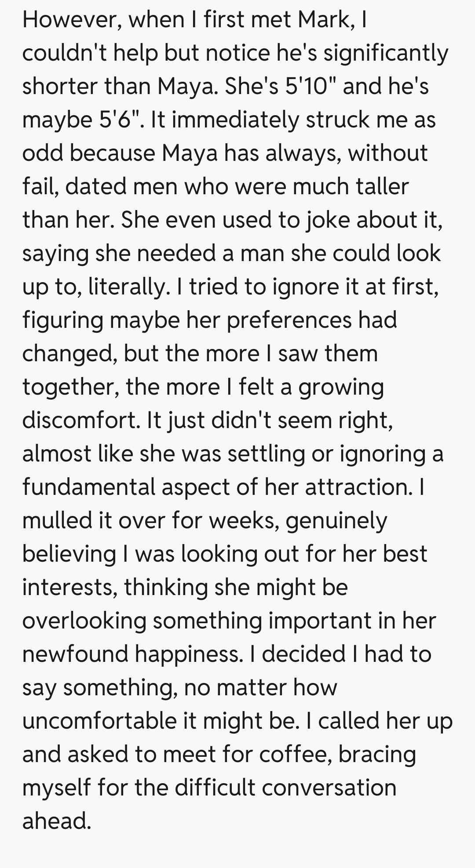Click the word "taller"

click(377, 186)
